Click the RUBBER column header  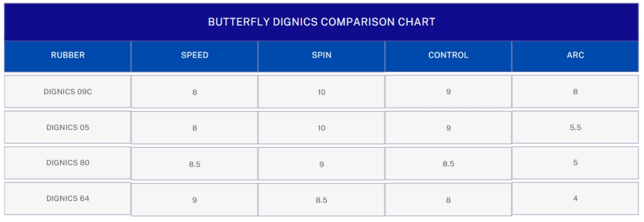tap(68, 55)
